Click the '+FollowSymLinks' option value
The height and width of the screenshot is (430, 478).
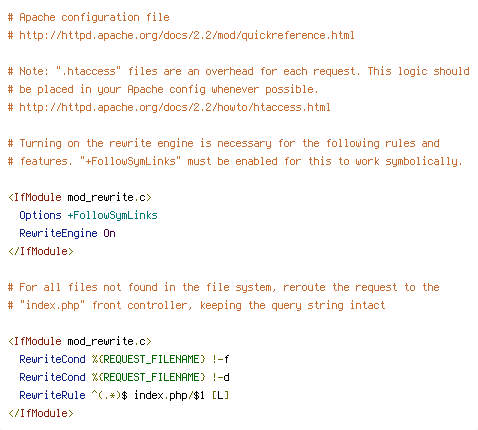click(112, 215)
